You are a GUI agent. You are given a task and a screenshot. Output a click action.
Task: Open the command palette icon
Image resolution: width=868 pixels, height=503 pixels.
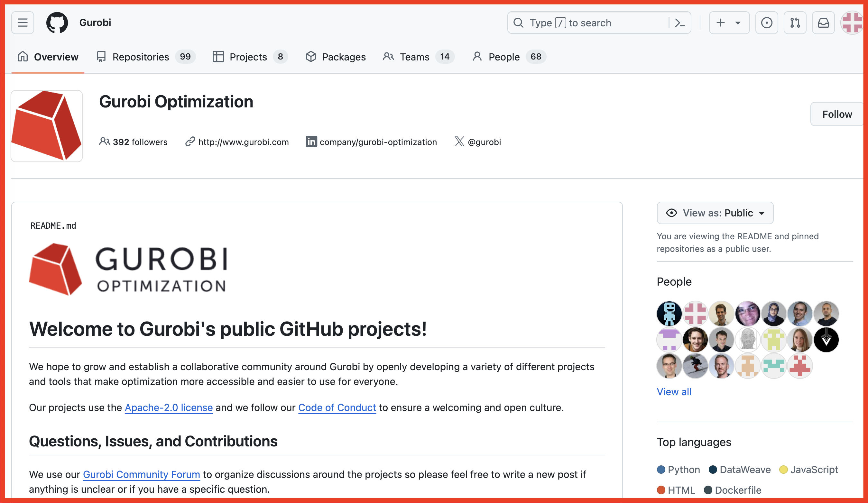(x=679, y=23)
